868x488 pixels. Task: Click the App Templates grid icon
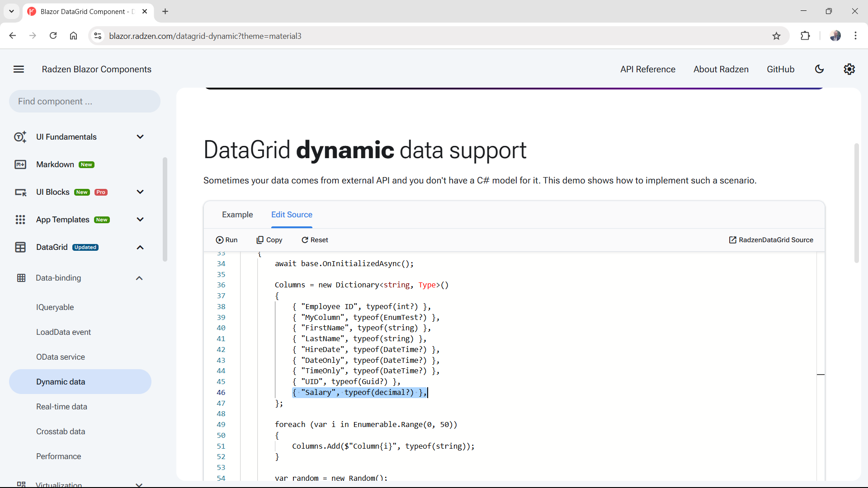pos(20,220)
